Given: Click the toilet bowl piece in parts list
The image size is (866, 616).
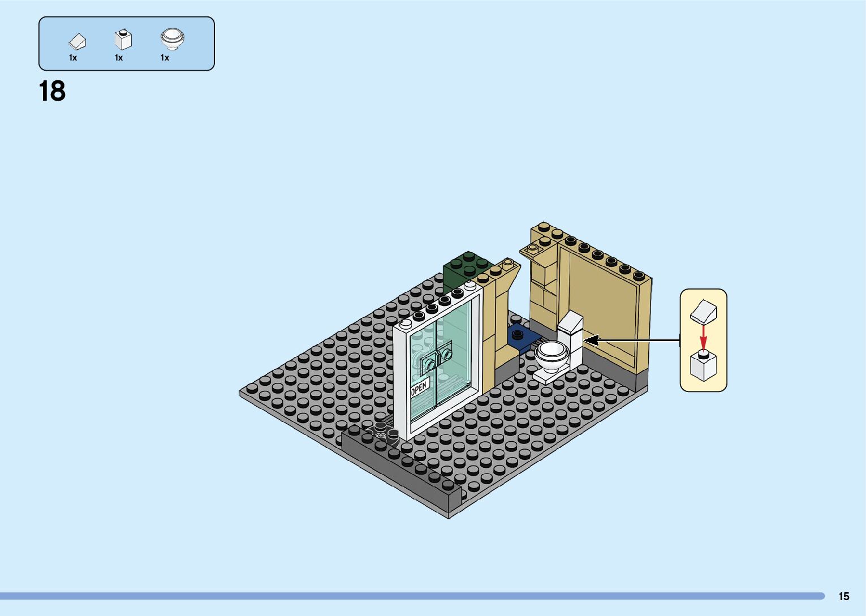Looking at the screenshot, I should click(172, 39).
